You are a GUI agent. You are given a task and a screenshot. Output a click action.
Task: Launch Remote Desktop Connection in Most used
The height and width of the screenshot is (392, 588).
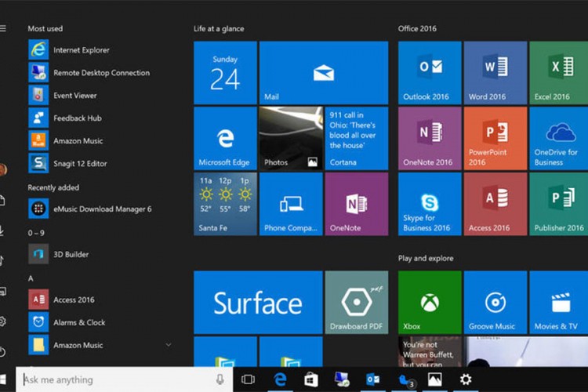[x=101, y=73]
